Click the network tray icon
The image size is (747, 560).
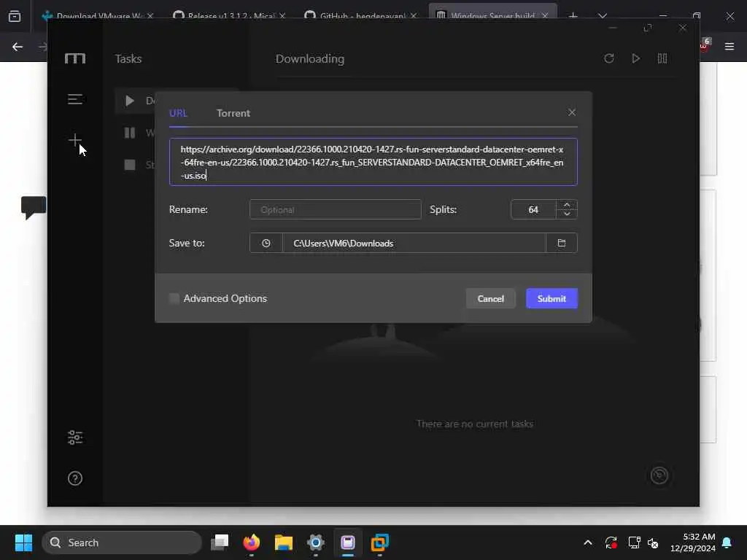click(634, 542)
